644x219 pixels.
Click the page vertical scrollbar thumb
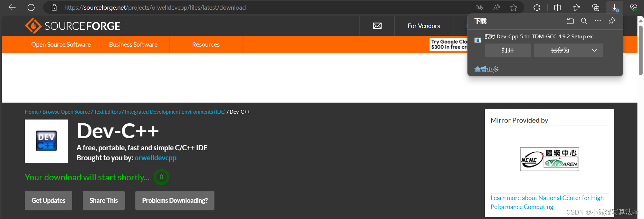tap(641, 50)
